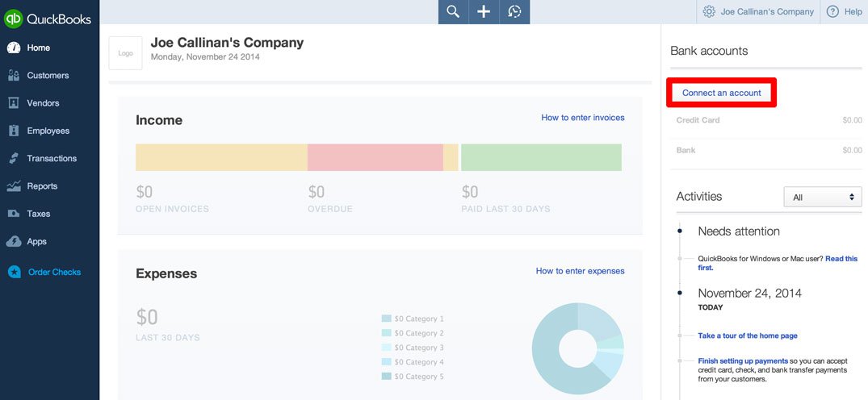Viewport: 868px width, 400px height.
Task: Click the green Paid Last 30 Days bar
Action: [541, 157]
